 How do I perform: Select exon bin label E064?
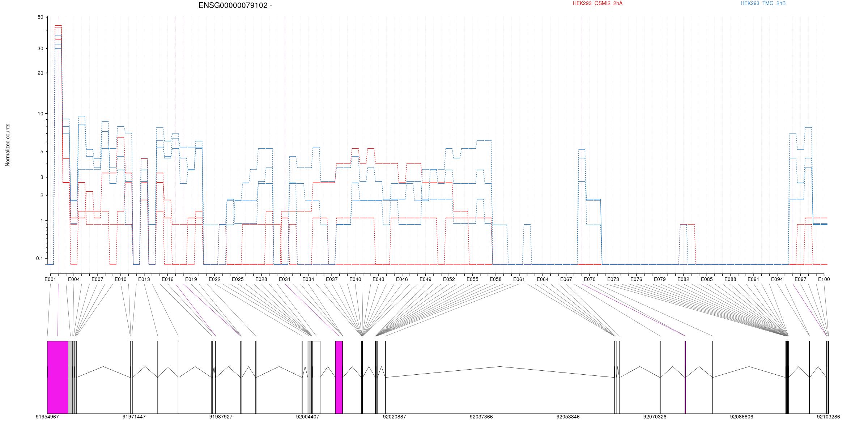point(542,279)
